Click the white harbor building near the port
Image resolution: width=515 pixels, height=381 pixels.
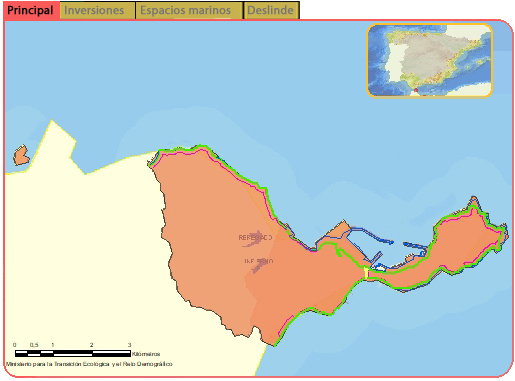coord(380,267)
